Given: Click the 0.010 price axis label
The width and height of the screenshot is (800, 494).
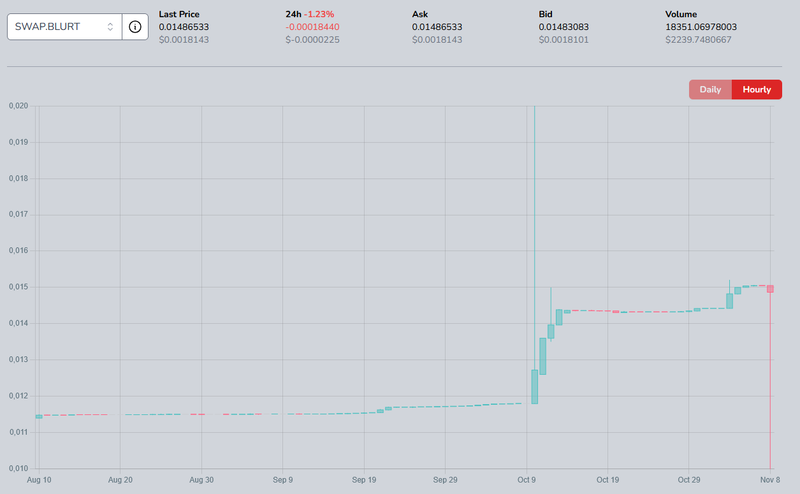Looking at the screenshot, I should point(17,468).
